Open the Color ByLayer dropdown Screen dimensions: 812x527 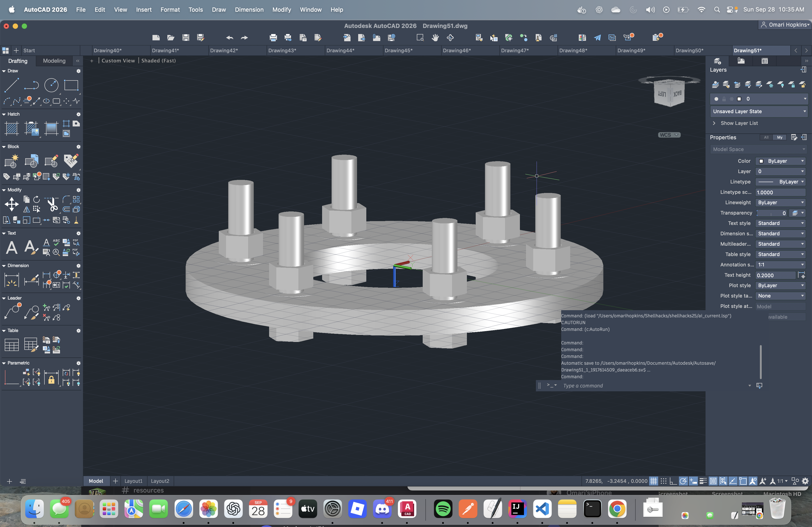(x=781, y=161)
